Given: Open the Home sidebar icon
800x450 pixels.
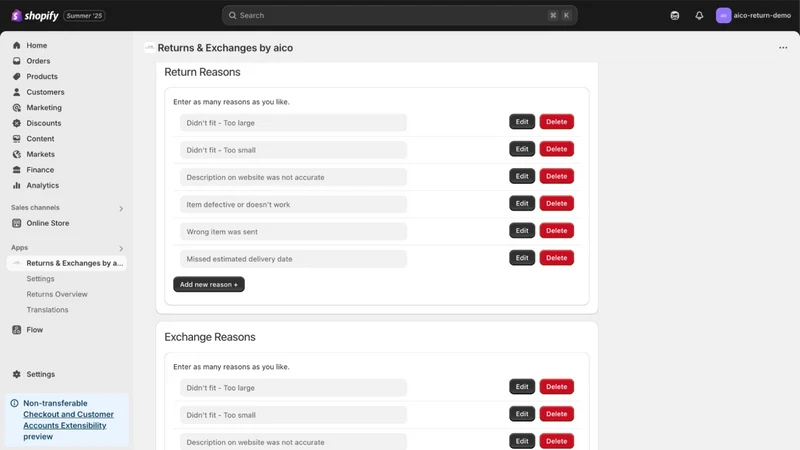Looking at the screenshot, I should click(x=16, y=45).
